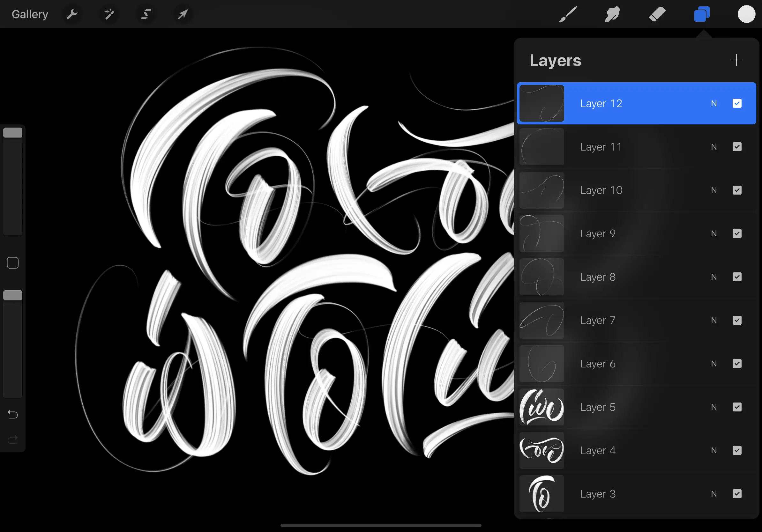The image size is (762, 532).
Task: Expand blend mode dropdown for Layer 11
Action: (x=714, y=146)
